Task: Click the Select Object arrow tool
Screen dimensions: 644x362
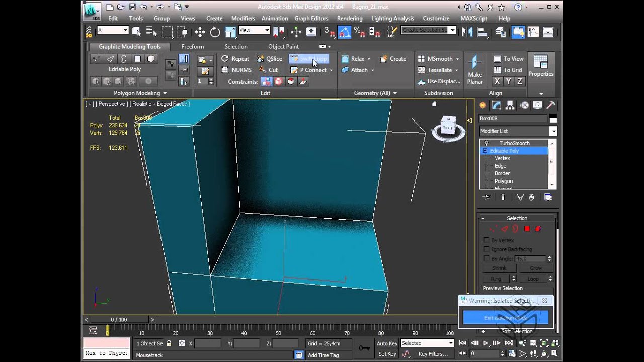Action: (136, 32)
